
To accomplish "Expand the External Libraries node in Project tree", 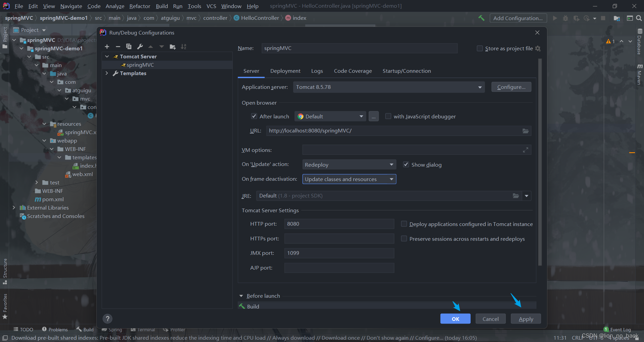I will [x=14, y=208].
